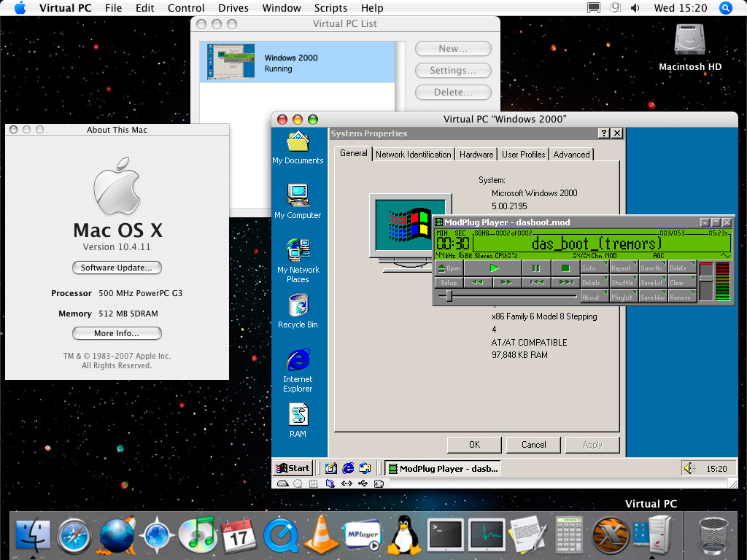Click the Virtual PC Dock icon

[651, 536]
